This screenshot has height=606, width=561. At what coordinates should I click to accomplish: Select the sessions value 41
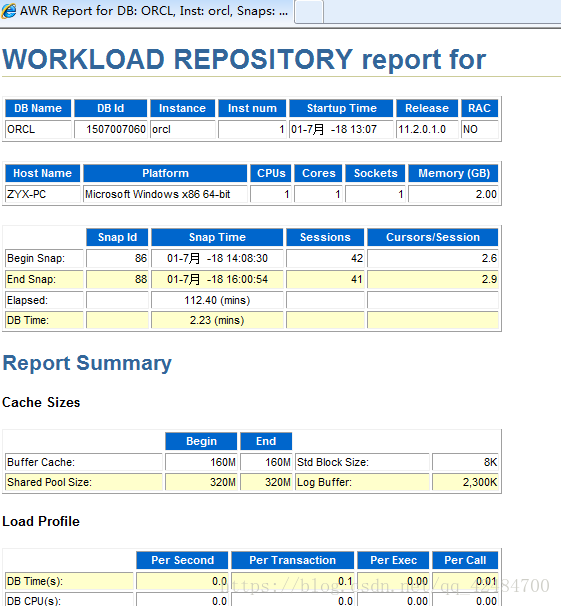point(325,279)
